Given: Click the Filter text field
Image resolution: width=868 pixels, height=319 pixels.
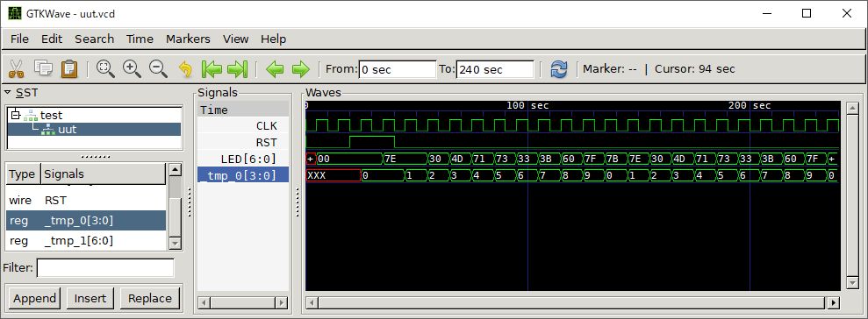Looking at the screenshot, I should pyautogui.click(x=105, y=267).
